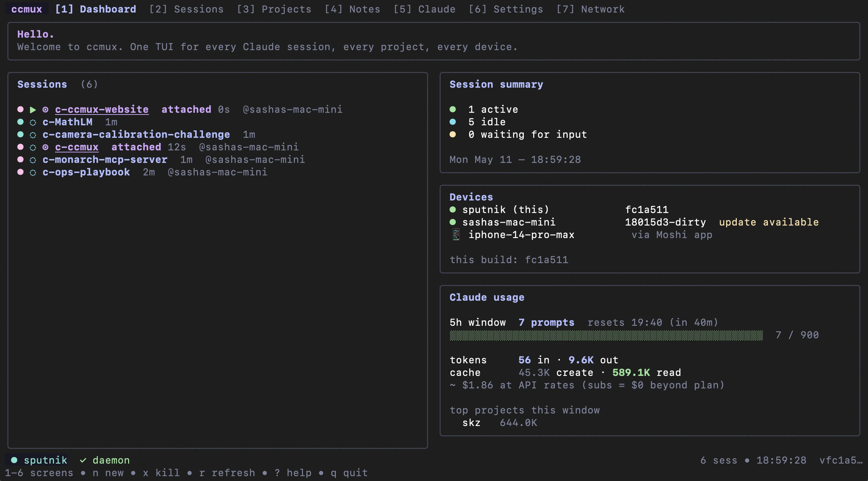The image size is (868, 481).
Task: Click the attached target icon beside c-ccmux
Action: coord(45,147)
